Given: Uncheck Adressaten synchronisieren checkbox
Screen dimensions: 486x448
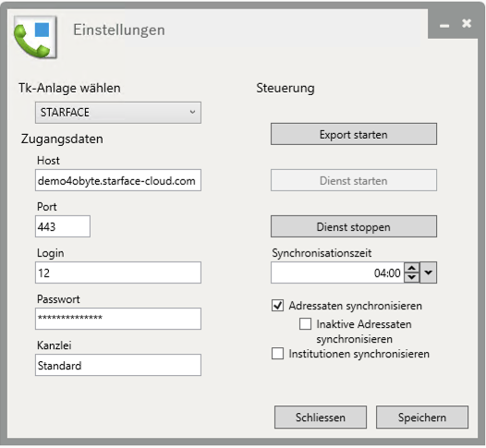Looking at the screenshot, I should [277, 306].
